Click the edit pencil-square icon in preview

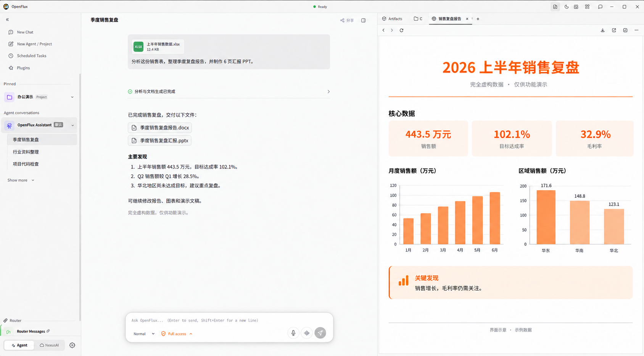coord(625,30)
